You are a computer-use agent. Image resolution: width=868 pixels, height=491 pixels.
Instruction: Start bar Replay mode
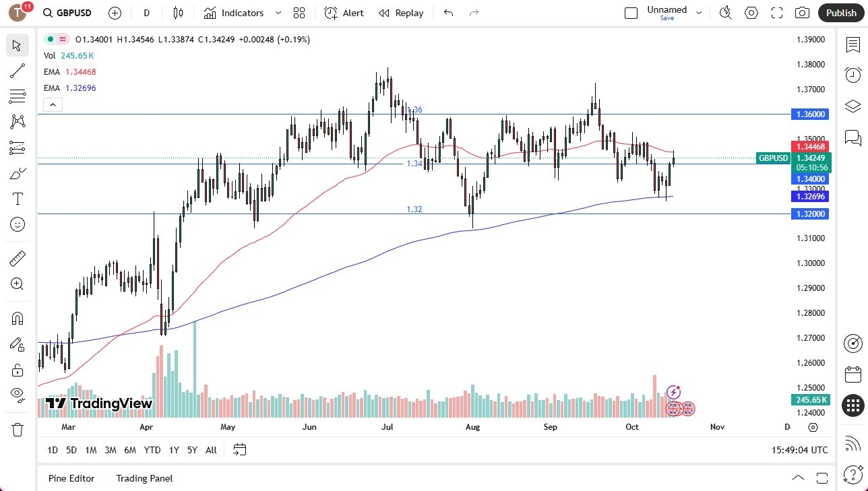pos(400,13)
